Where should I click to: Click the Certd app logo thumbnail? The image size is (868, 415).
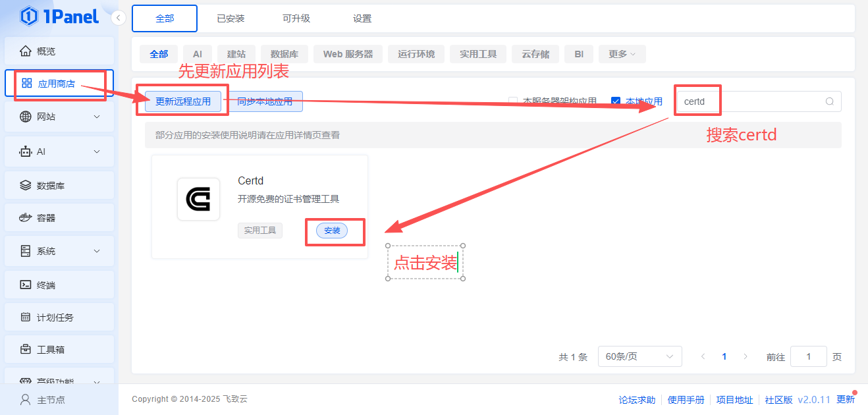click(x=198, y=199)
